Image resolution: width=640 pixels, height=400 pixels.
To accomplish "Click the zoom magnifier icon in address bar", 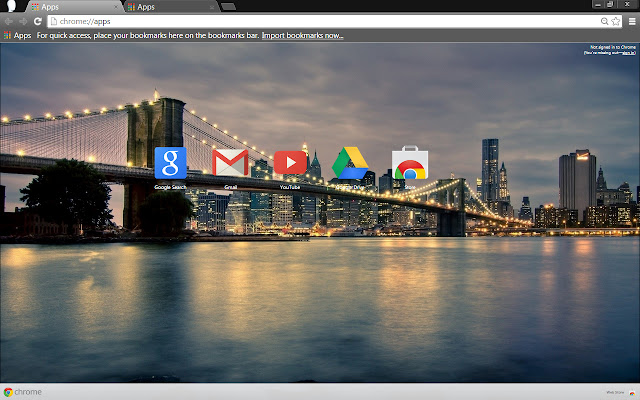I will [604, 21].
